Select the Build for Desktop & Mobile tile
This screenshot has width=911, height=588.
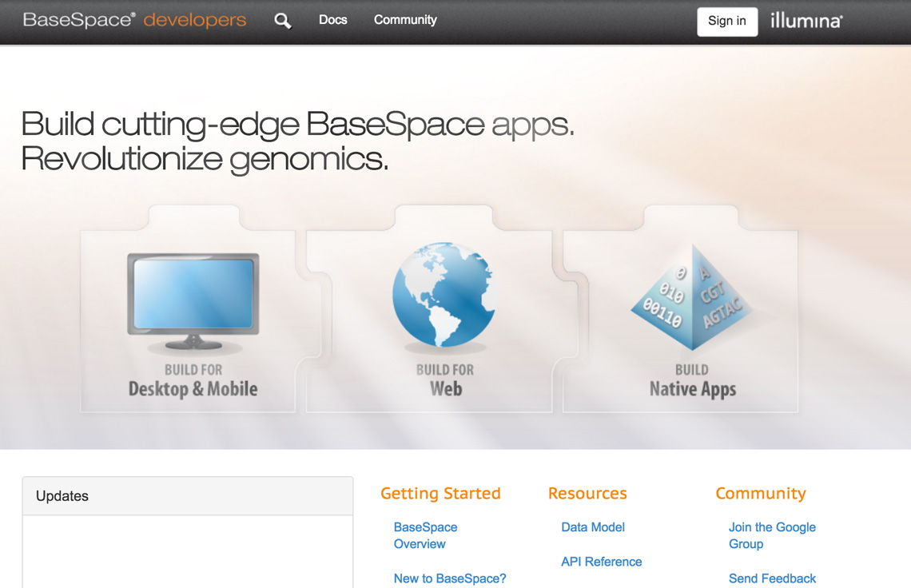192,320
